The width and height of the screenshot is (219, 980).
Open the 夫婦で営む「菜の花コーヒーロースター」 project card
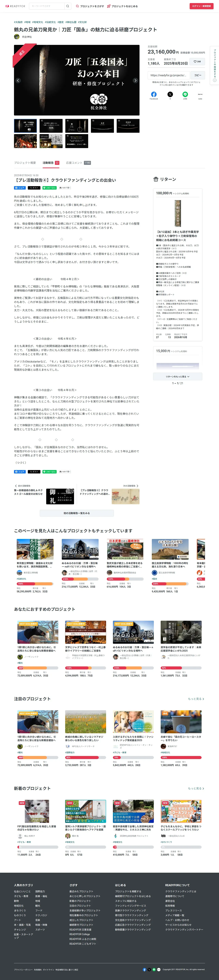click(181, 738)
